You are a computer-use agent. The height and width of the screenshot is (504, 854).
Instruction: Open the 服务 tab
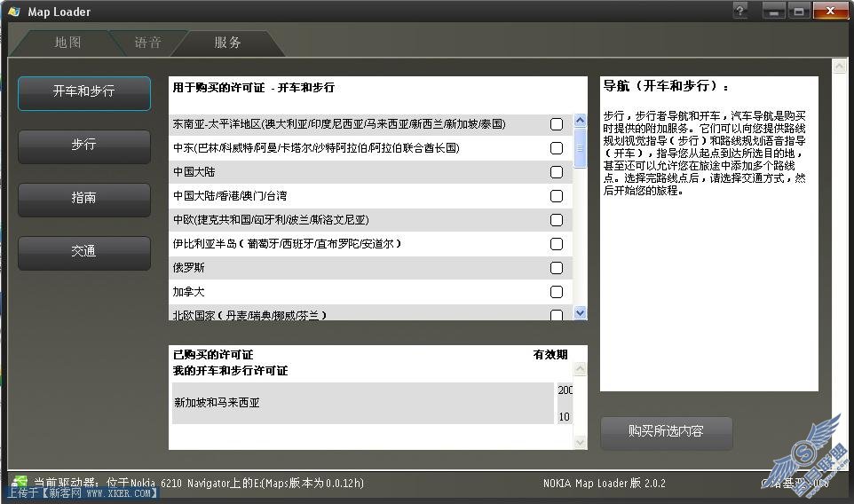[x=227, y=43]
